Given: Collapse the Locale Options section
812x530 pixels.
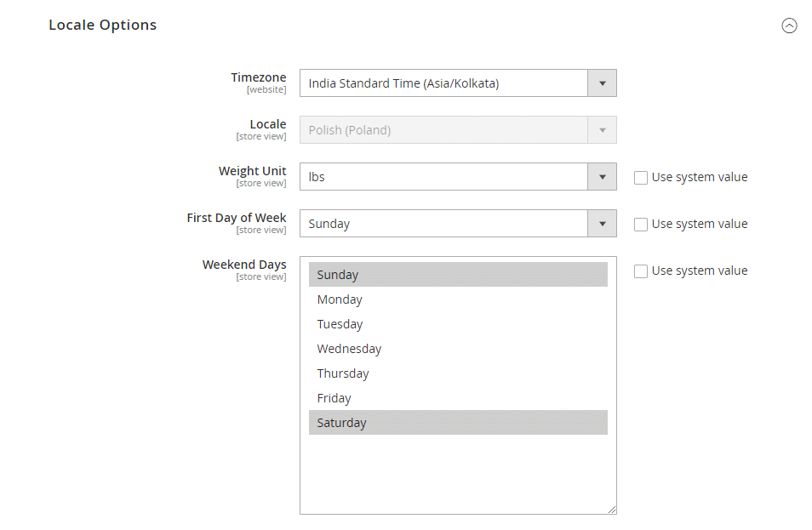Looking at the screenshot, I should [x=789, y=26].
